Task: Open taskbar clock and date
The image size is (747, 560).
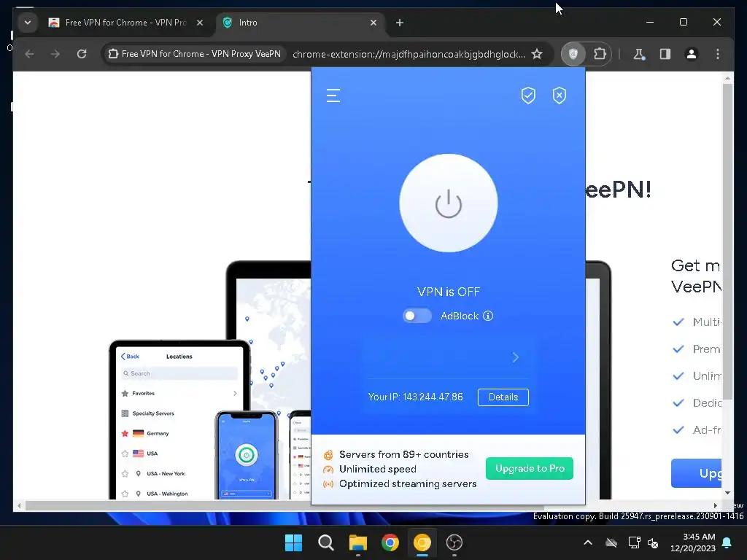Action: [x=693, y=542]
